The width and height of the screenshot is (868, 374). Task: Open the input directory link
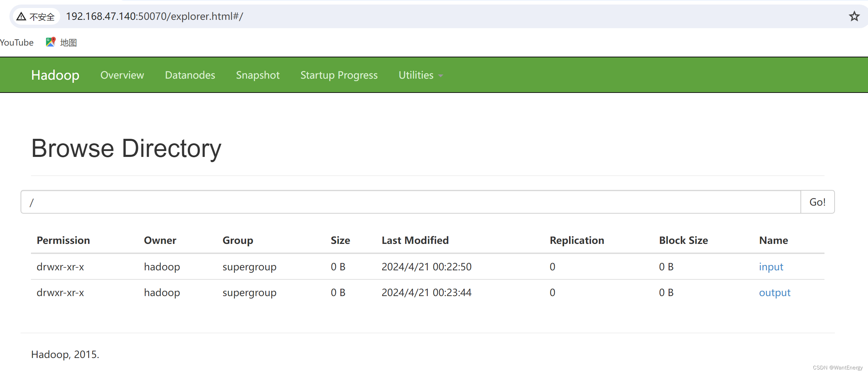(771, 267)
